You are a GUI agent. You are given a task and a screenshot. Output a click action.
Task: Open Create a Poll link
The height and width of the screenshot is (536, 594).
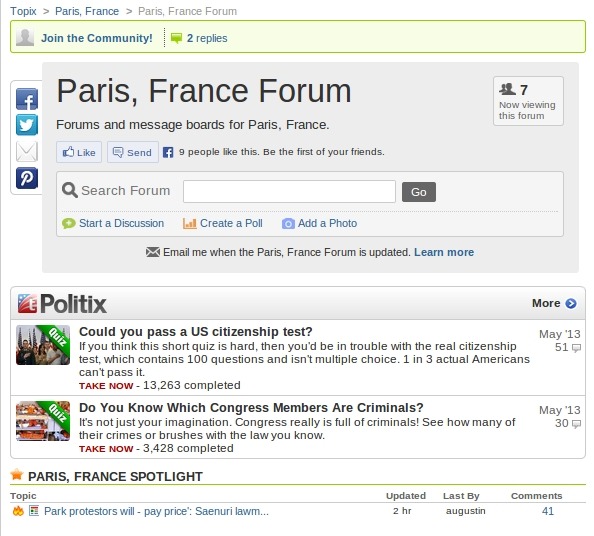tap(231, 223)
